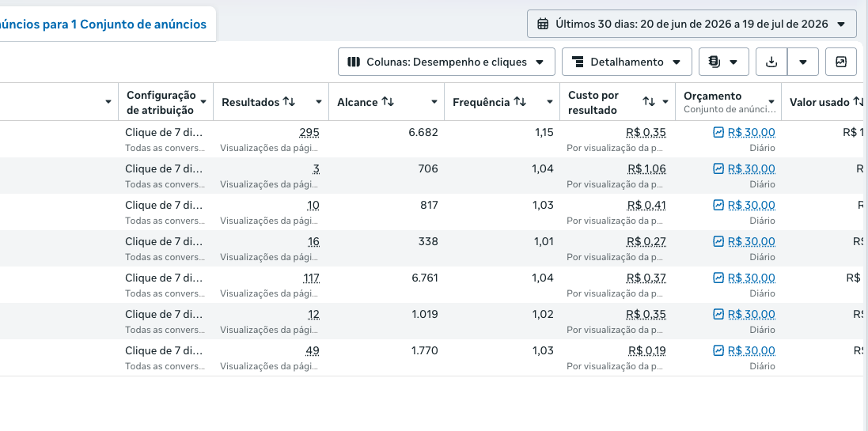Open R$ 30,00 budget link in row with 295 results

tap(751, 132)
